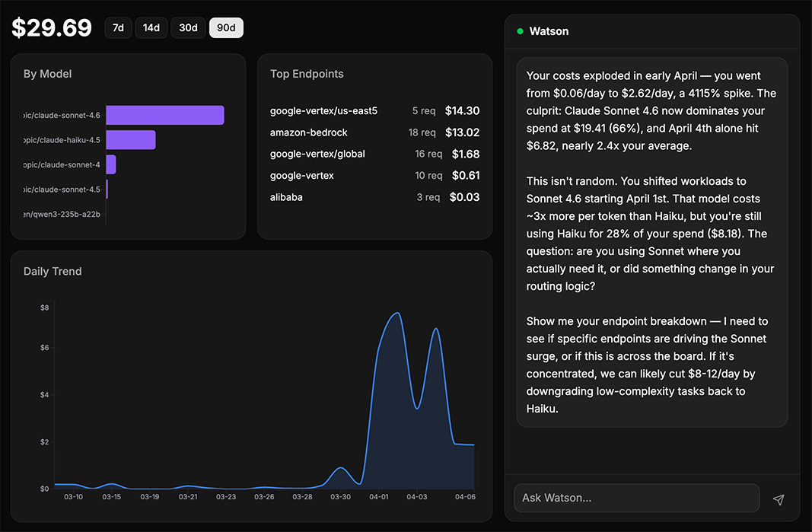Switch to the 14d view

pyautogui.click(x=151, y=27)
